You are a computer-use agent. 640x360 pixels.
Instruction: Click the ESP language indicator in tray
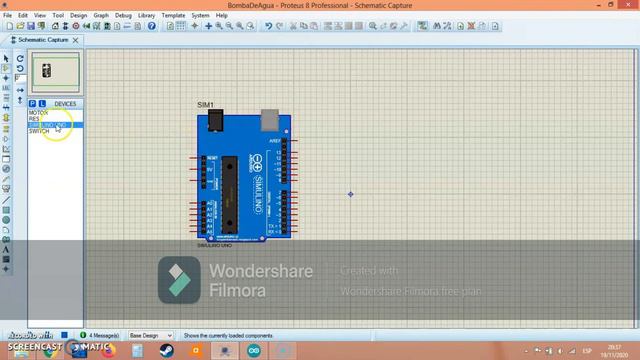587,351
